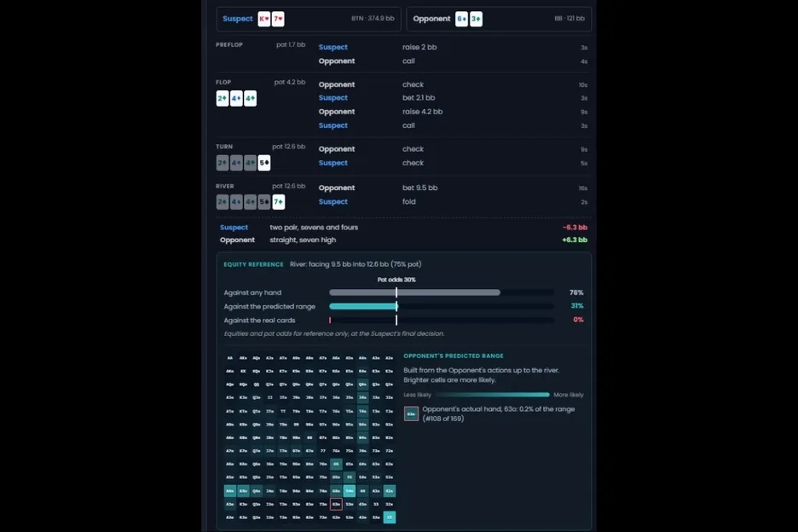This screenshot has height=532, width=798.
Task: Select the 2 of clubs card in the flop row
Action: click(223, 98)
